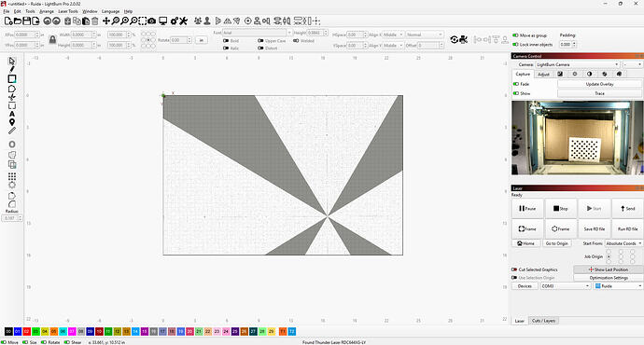This screenshot has width=644, height=345.
Task: Click the Padding value field
Action: [568, 45]
